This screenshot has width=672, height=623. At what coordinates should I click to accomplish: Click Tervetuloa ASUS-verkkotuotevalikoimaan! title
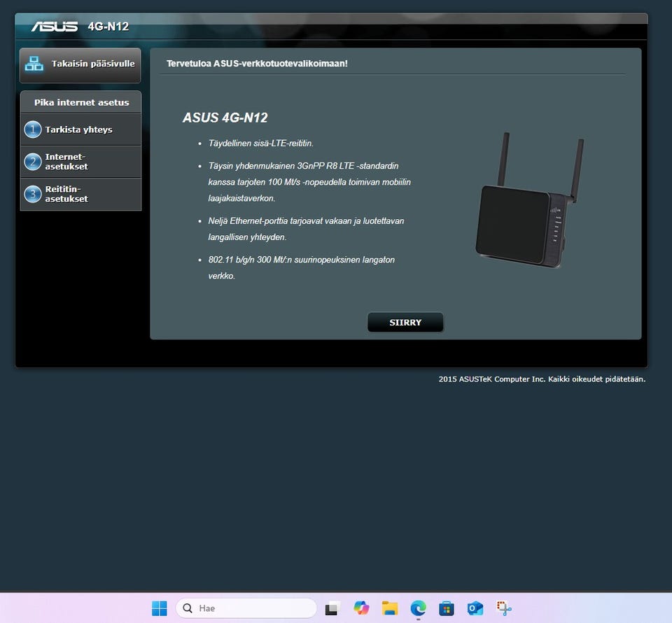(x=257, y=64)
